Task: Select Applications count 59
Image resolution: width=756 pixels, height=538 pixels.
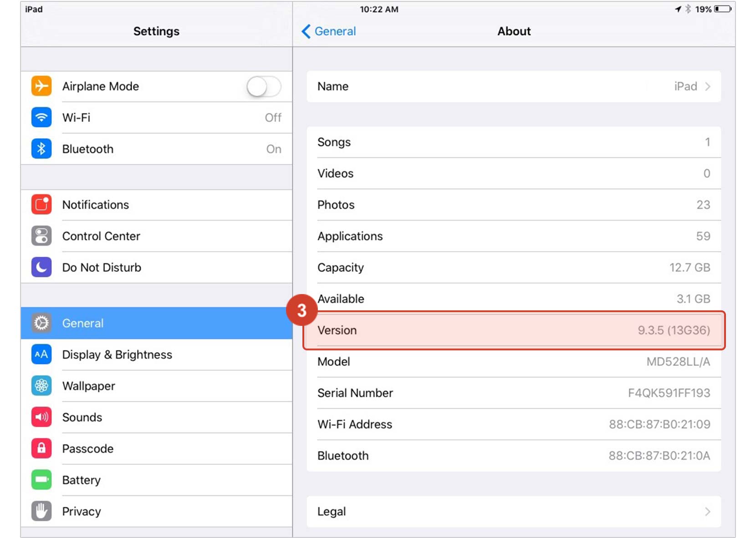Action: [x=703, y=236]
